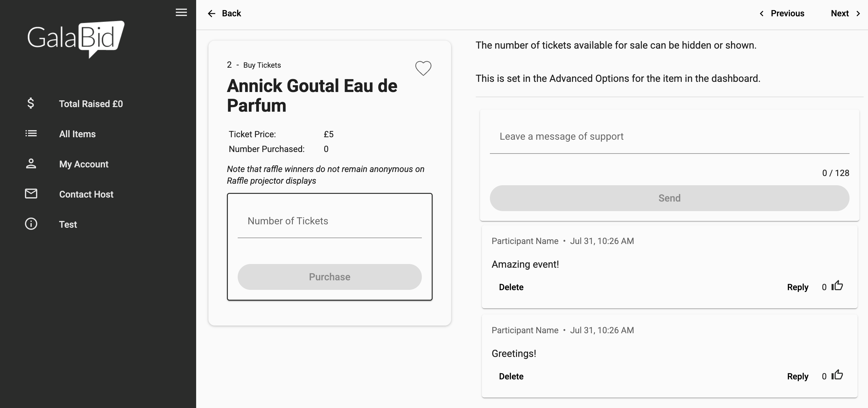Collapse sidebar with the hamburger menu icon

click(x=181, y=12)
